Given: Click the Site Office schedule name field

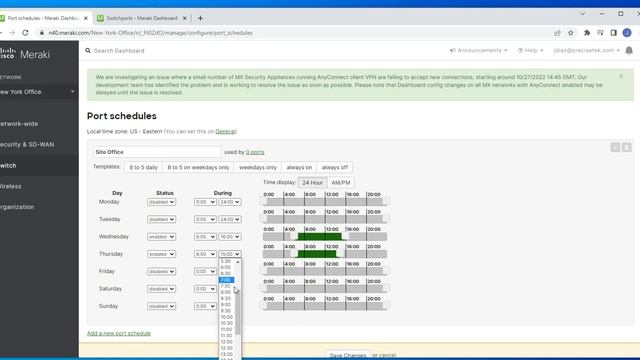Looking at the screenshot, I should (157, 152).
